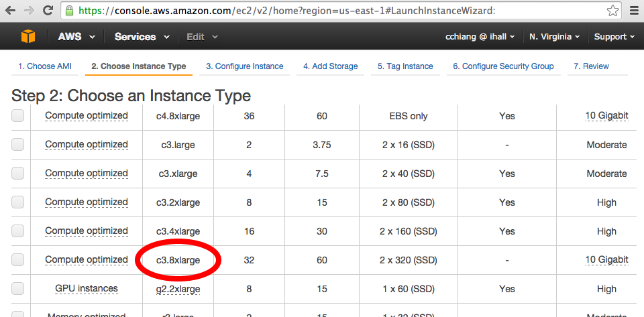Viewport: 644px width, 317px height.
Task: Open the cchiang @ ihall account menu
Action: 480,37
